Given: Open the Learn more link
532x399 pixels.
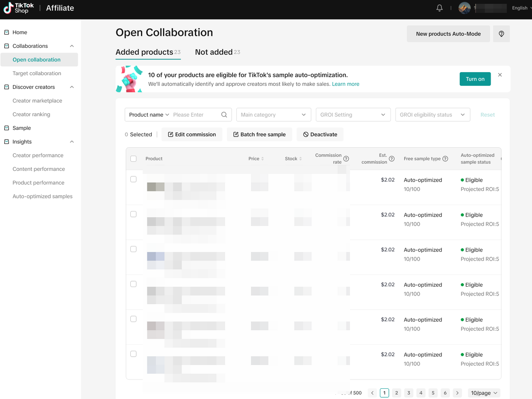Looking at the screenshot, I should click(345, 84).
